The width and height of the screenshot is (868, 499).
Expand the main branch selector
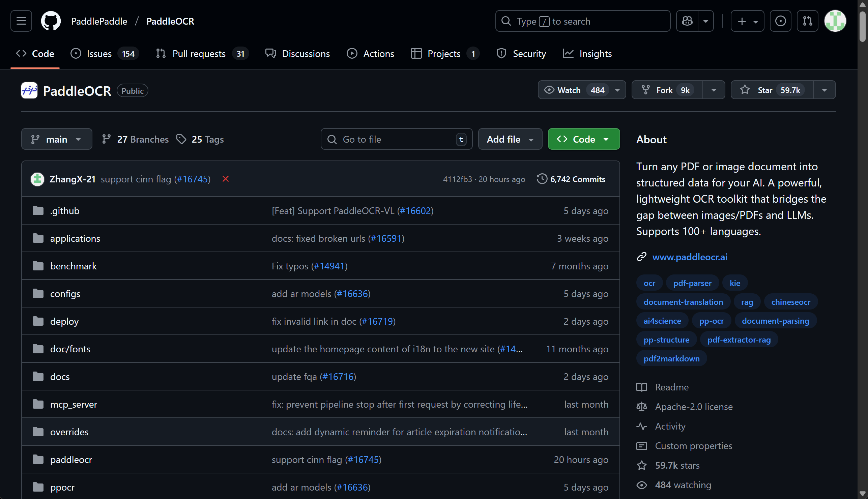[57, 139]
